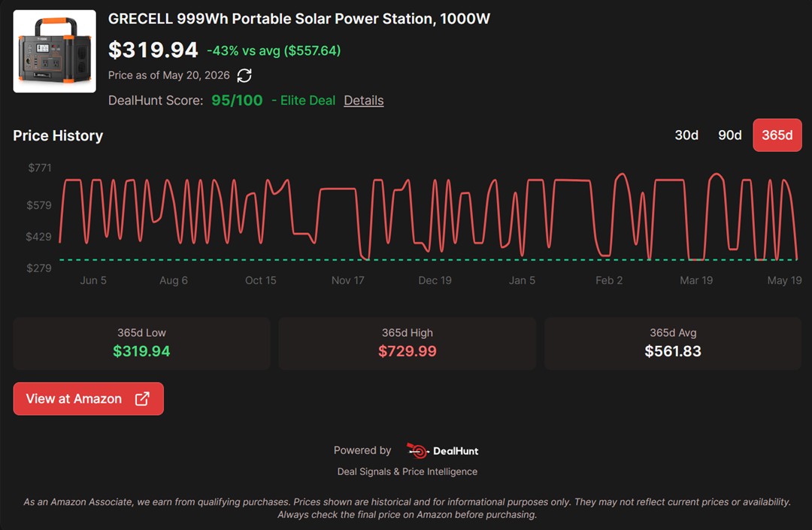Image resolution: width=812 pixels, height=530 pixels.
Task: Click the DealHunt brand name
Action: coord(456,451)
